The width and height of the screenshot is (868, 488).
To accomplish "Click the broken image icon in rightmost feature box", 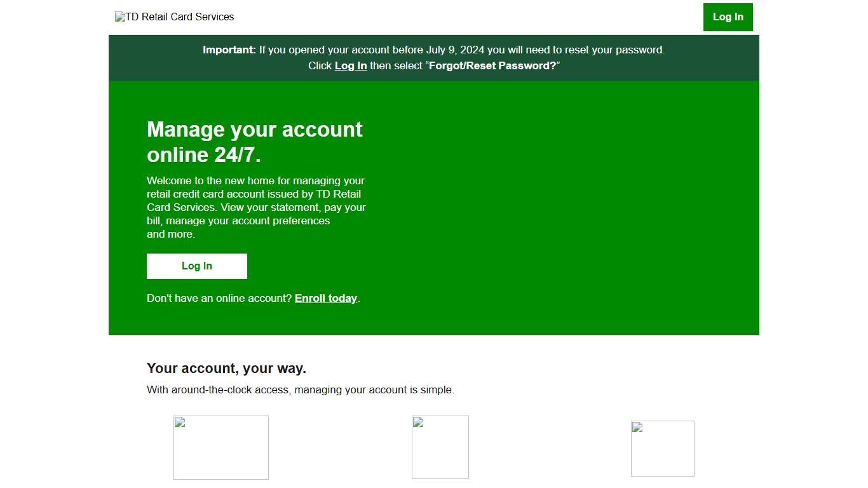I will 636,426.
